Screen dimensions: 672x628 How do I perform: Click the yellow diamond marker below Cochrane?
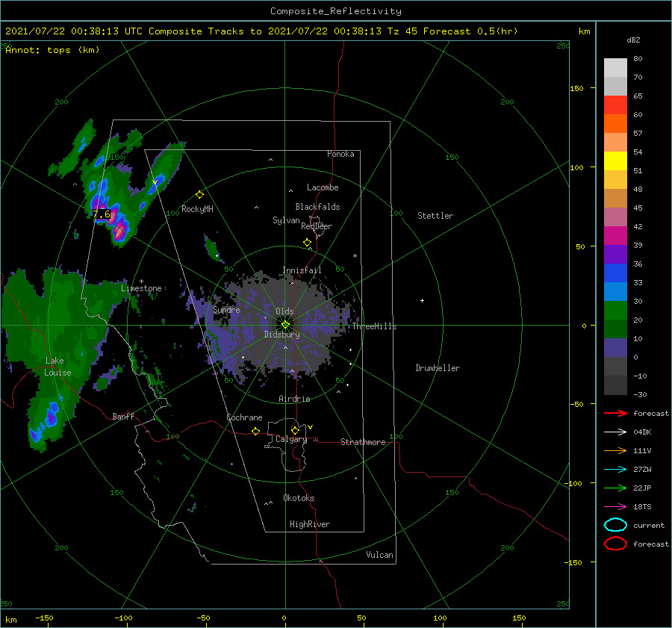[x=255, y=432]
